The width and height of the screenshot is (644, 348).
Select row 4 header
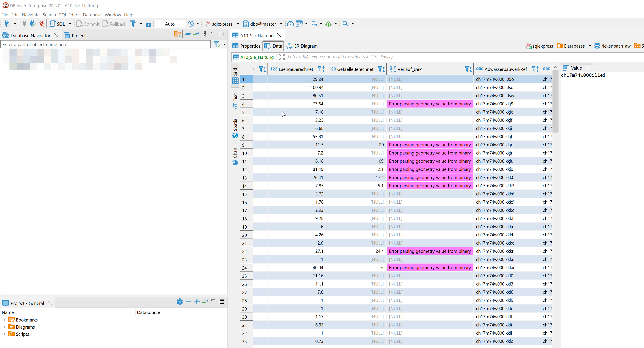(x=246, y=104)
